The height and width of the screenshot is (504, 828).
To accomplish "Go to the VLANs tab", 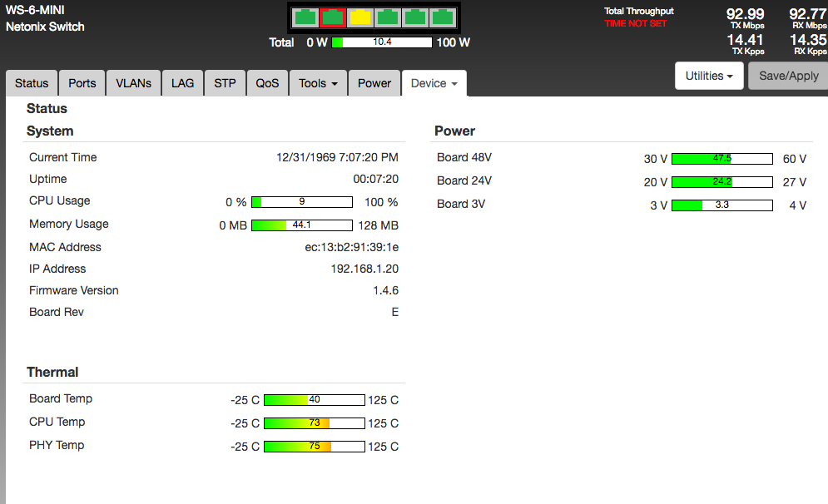I will tap(133, 83).
